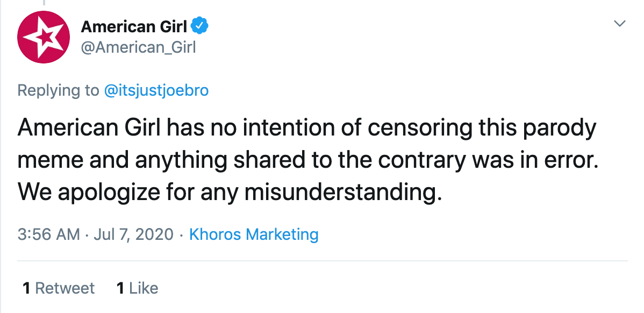Viewport: 644px width, 313px height.
Task: Click the Replying to label
Action: [58, 90]
